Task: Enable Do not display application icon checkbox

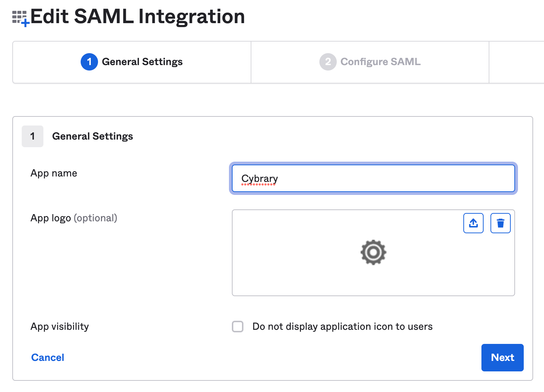Action: [x=238, y=327]
